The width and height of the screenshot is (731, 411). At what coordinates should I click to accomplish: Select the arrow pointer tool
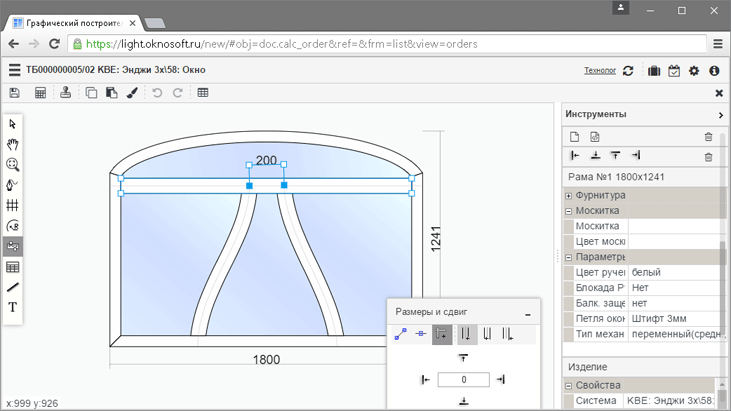tap(13, 124)
